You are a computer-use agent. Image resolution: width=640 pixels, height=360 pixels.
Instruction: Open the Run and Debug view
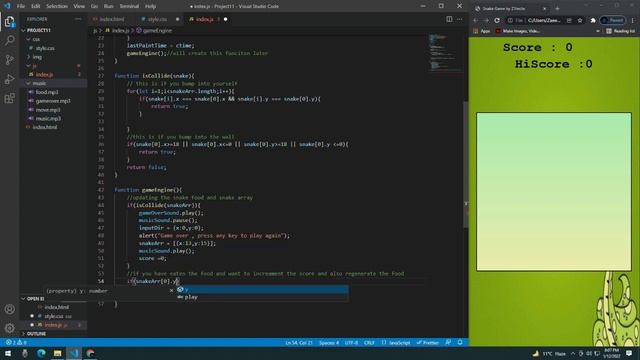click(9, 79)
